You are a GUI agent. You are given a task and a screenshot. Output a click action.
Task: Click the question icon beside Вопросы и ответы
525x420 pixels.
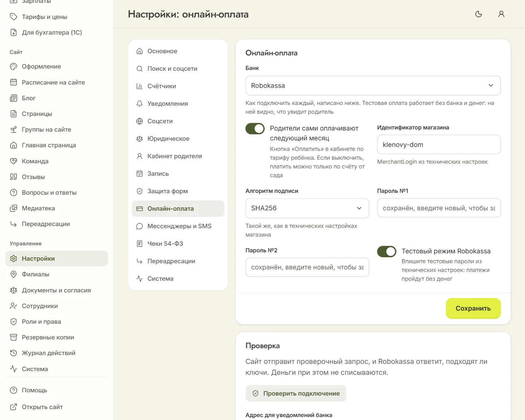(13, 192)
